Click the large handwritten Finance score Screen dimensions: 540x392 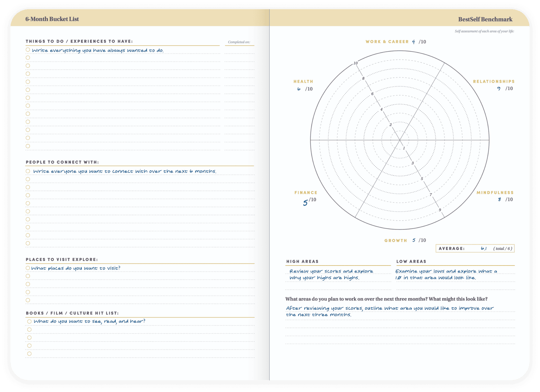[305, 203]
